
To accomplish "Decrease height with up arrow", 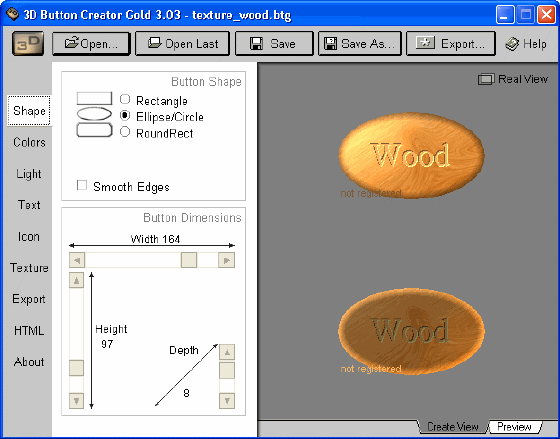I will pyautogui.click(x=76, y=280).
